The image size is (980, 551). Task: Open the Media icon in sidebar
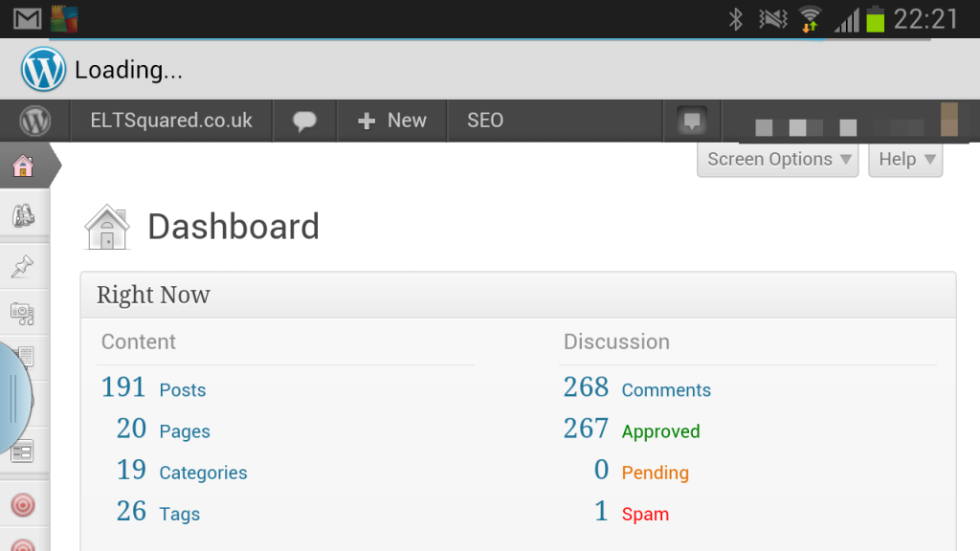(x=23, y=314)
